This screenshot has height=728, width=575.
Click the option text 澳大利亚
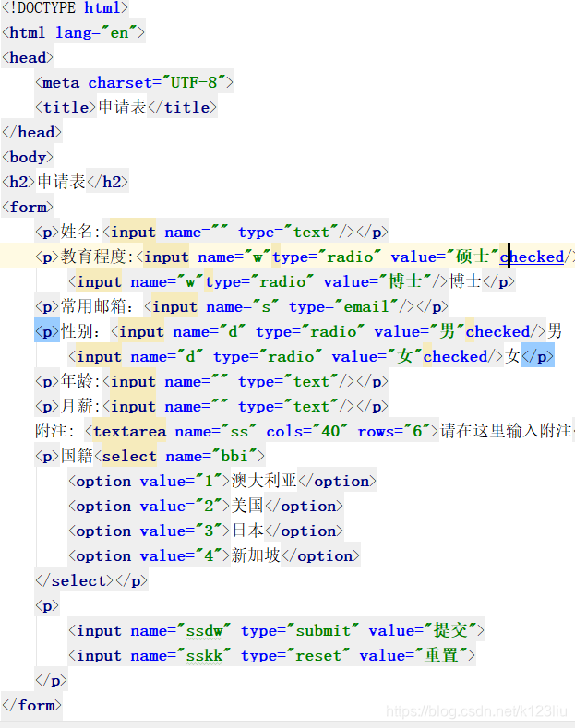coord(264,481)
